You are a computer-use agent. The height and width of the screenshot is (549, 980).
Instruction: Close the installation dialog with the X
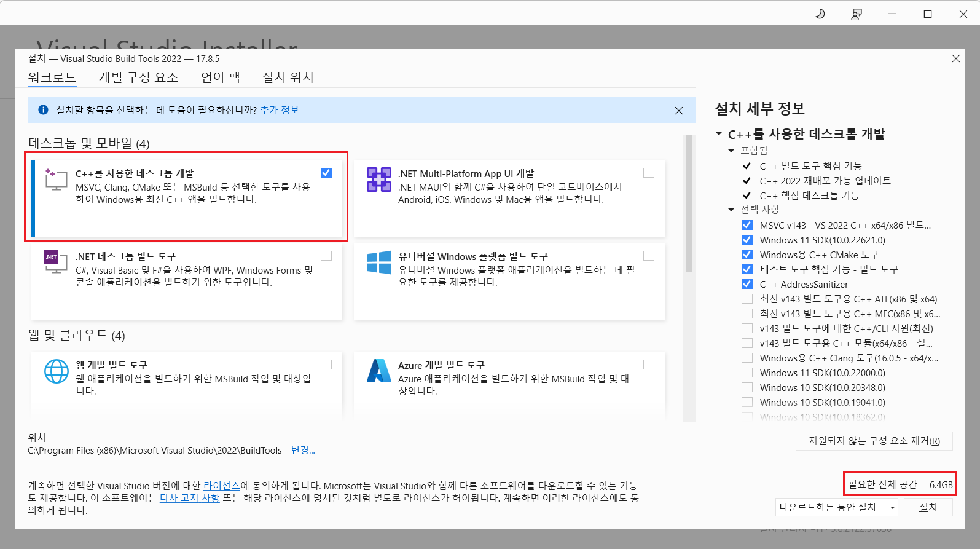(x=955, y=58)
